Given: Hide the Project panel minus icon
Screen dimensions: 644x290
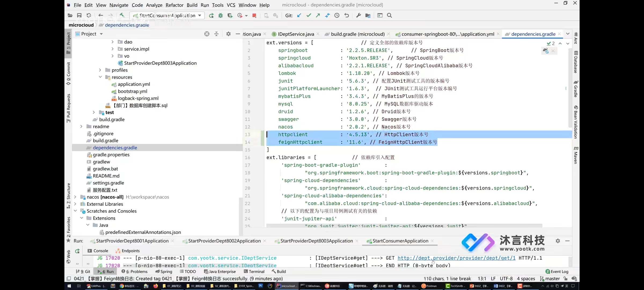Looking at the screenshot, I should click(238, 34).
